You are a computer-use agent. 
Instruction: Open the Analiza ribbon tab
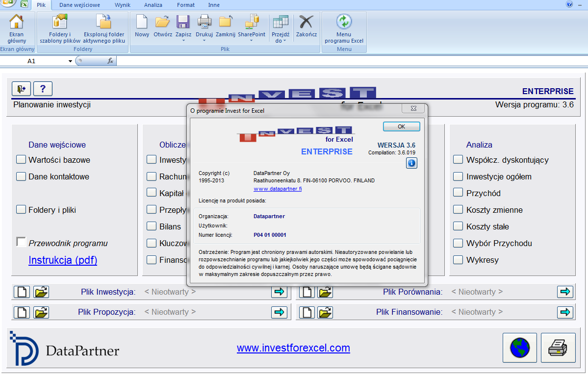coord(153,5)
